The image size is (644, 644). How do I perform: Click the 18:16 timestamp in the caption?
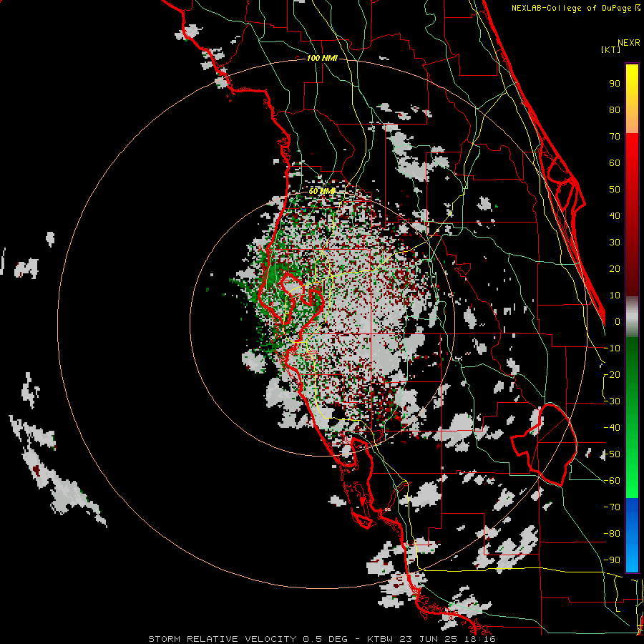click(480, 639)
